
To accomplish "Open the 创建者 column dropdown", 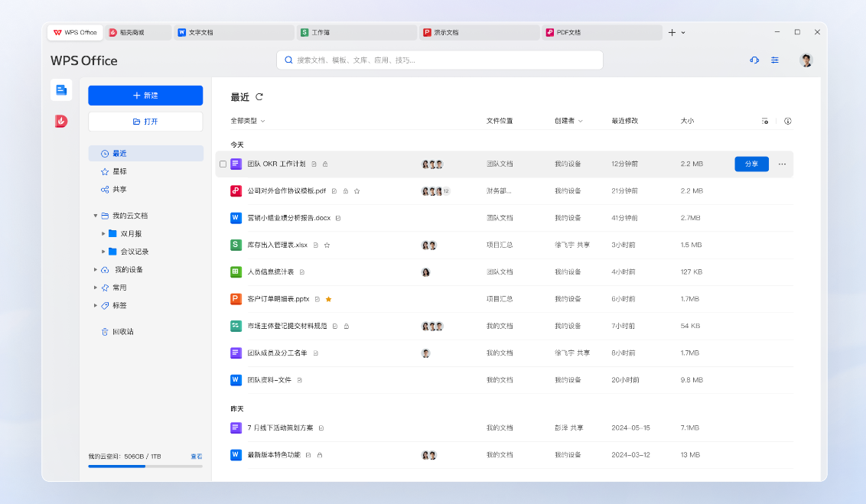I will click(568, 121).
